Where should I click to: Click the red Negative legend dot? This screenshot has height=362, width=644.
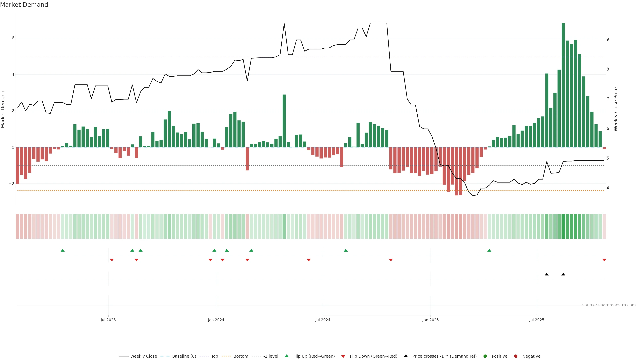tap(516, 356)
